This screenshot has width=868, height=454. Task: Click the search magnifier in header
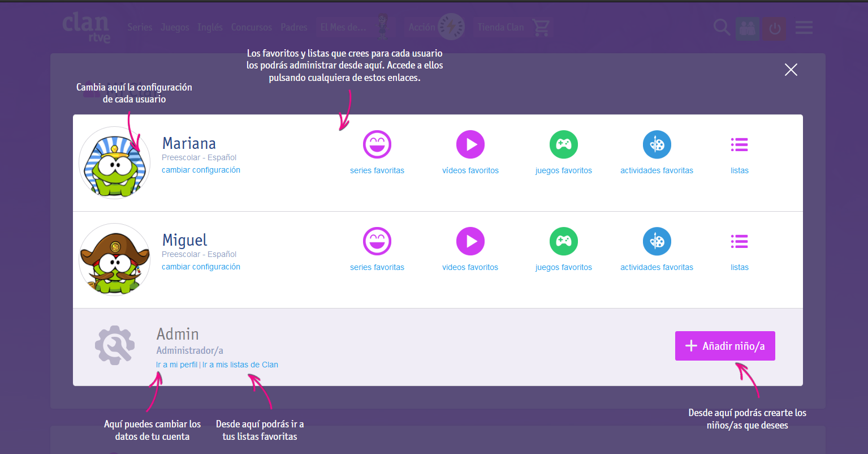722,27
